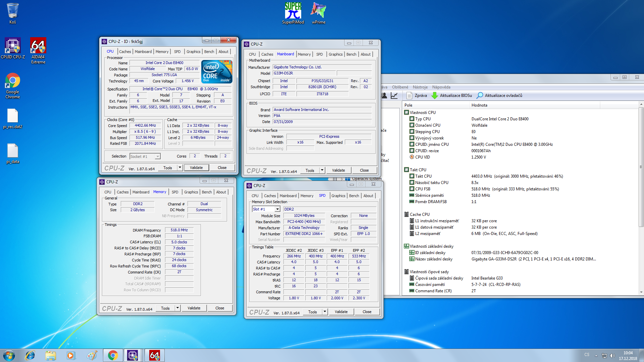Click the Intel Core 2 Duo logo

[217, 72]
